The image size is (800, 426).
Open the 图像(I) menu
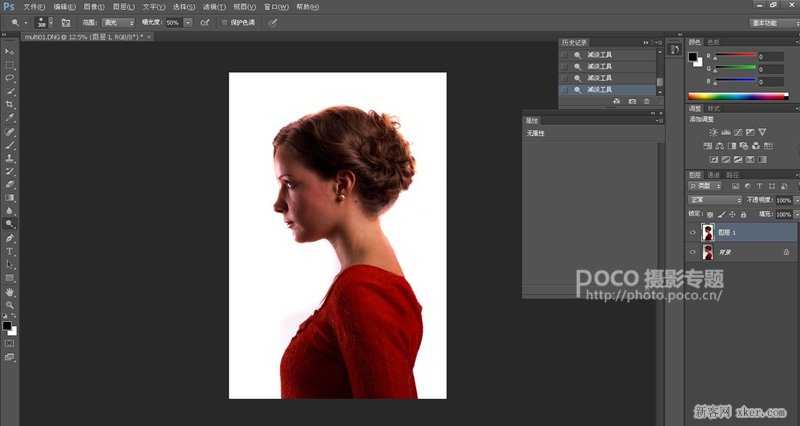(x=94, y=6)
